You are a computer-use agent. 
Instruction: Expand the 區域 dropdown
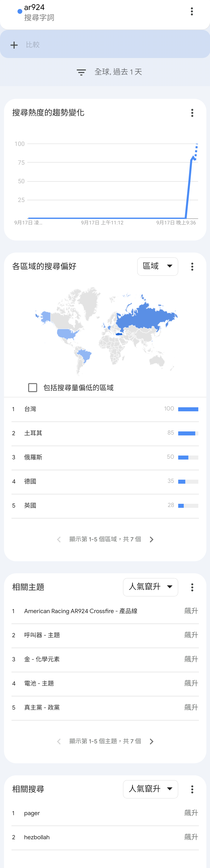157,266
